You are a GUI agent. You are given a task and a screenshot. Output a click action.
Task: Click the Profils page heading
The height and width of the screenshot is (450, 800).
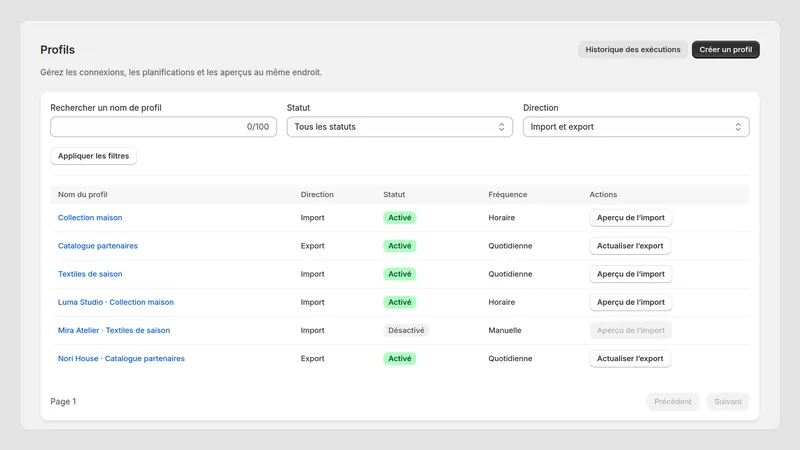58,49
